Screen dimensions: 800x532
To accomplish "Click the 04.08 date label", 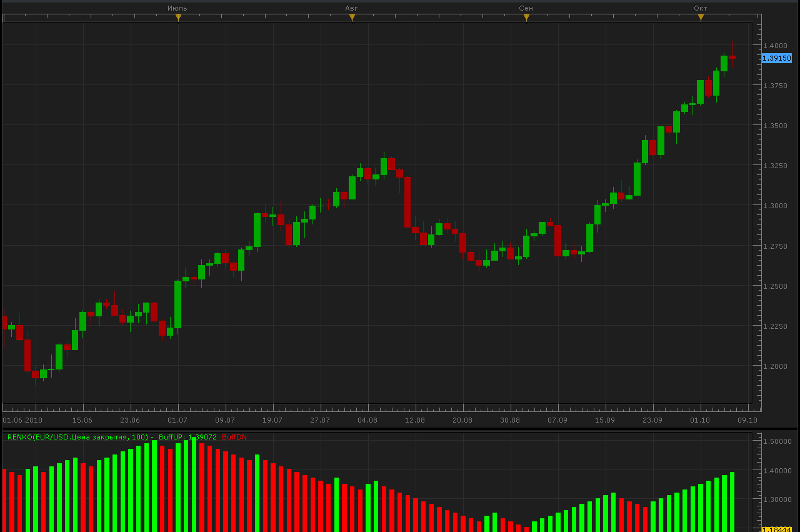I will 367,420.
